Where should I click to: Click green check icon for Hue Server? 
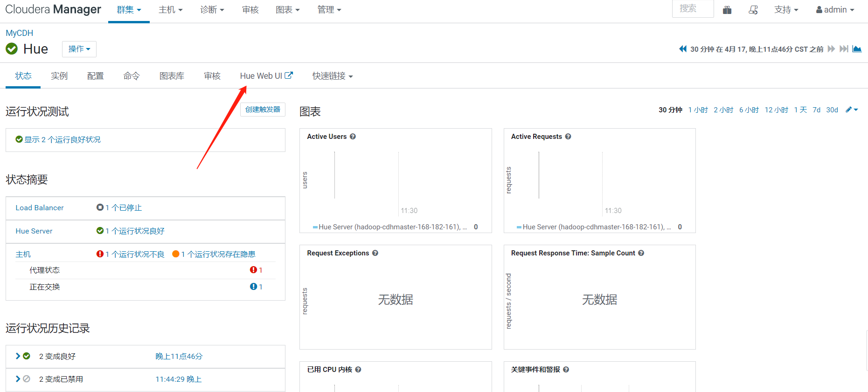click(x=100, y=231)
